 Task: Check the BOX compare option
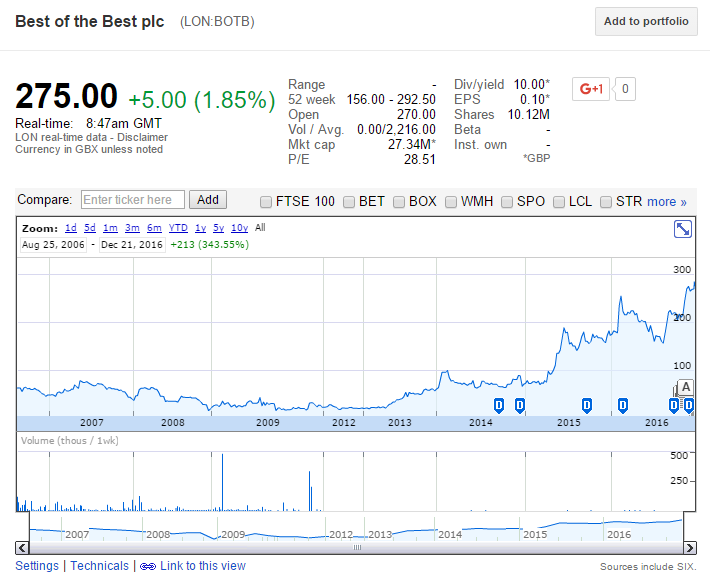coord(399,202)
